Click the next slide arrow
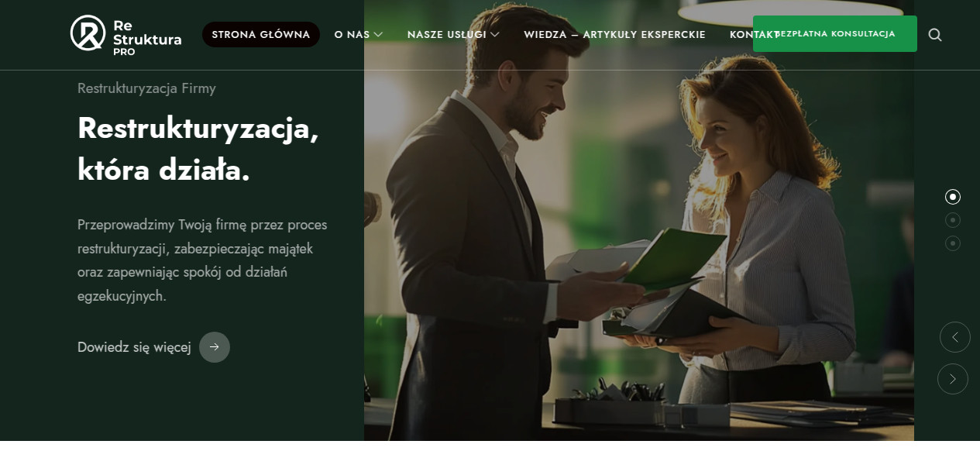This screenshot has width=980, height=458. [x=953, y=379]
